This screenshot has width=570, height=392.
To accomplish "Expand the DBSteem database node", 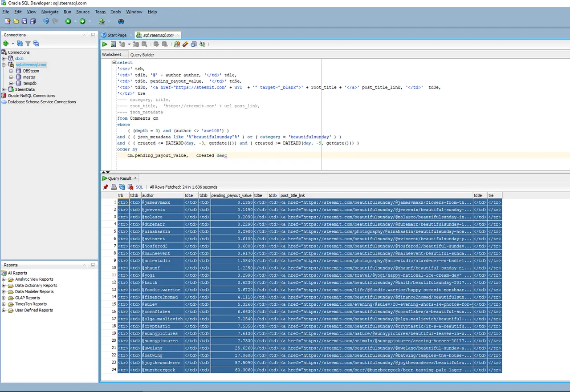I will [11, 71].
